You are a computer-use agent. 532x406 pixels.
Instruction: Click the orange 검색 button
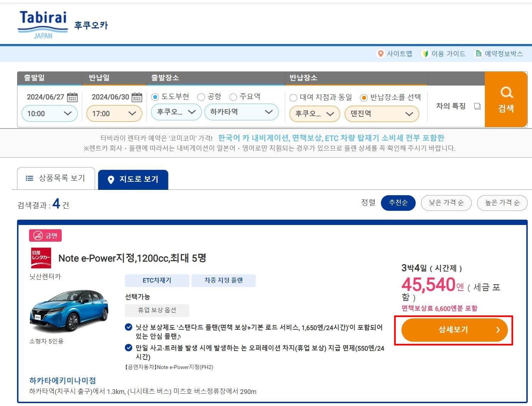click(x=506, y=99)
